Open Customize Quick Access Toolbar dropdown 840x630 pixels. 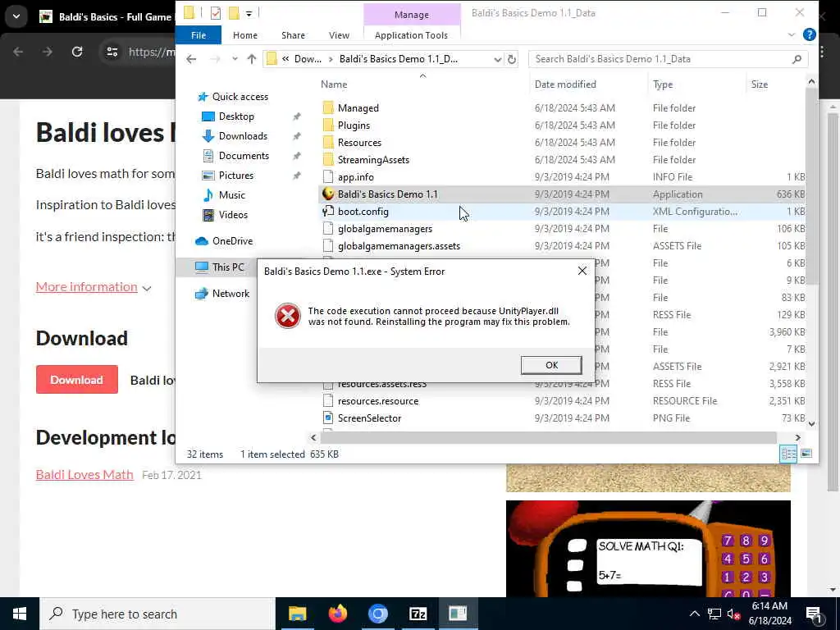point(249,13)
